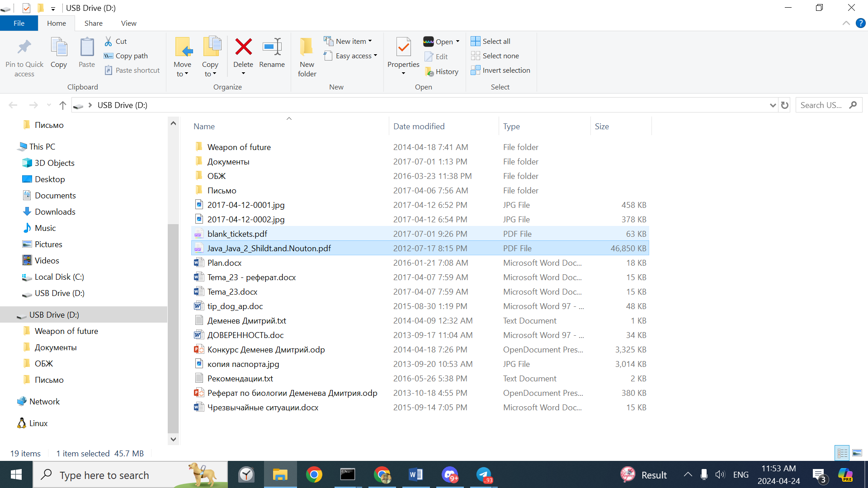Open the Share ribbon tab

93,23
